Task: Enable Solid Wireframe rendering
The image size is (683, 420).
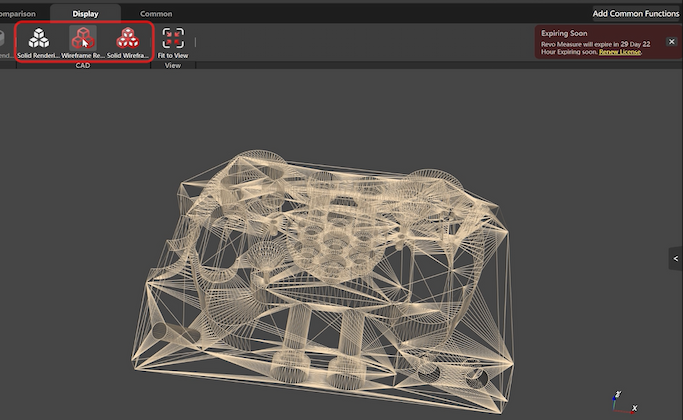Action: click(127, 42)
